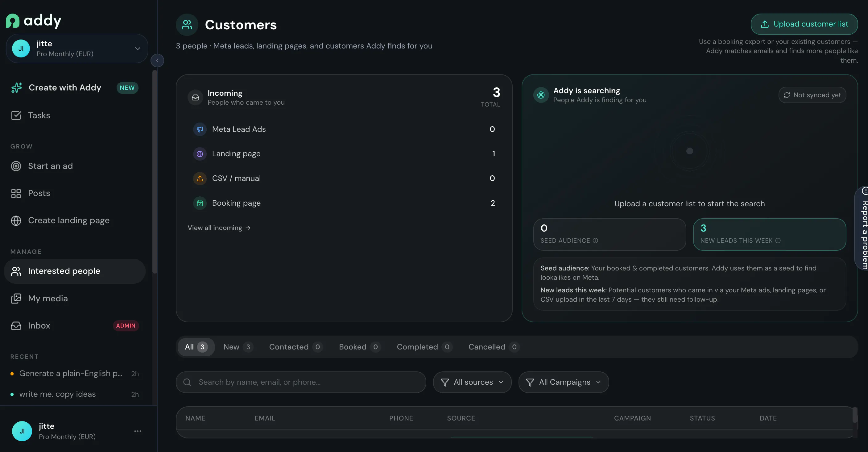Click the Incoming inbox icon
Screen dimensions: 868x452
click(x=196, y=98)
